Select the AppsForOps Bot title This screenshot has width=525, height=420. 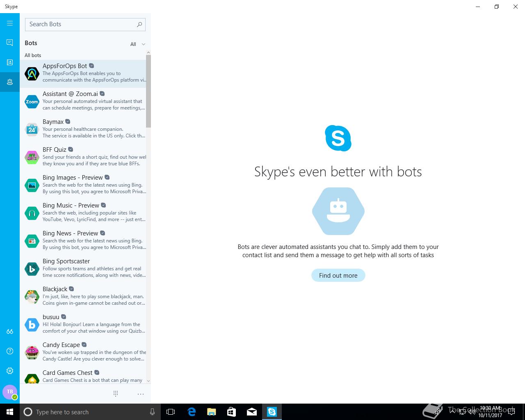[65, 66]
